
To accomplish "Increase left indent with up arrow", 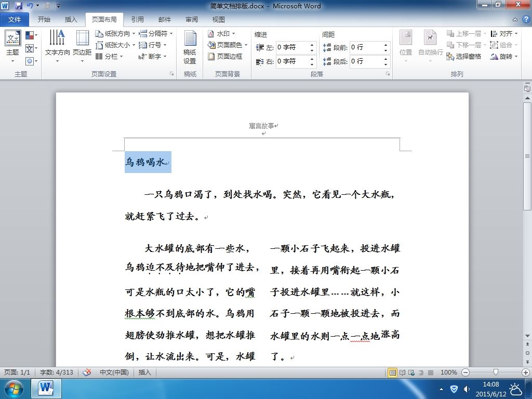I will tap(312, 45).
